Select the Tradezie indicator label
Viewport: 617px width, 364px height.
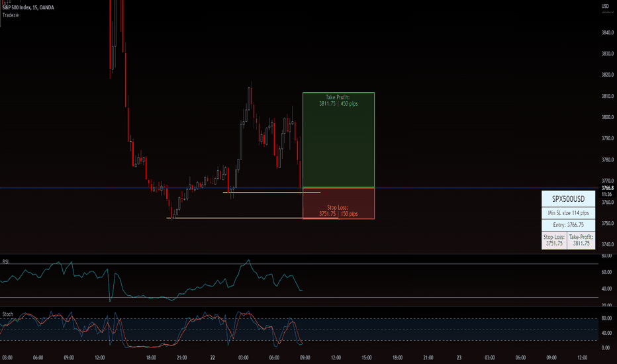click(x=11, y=15)
